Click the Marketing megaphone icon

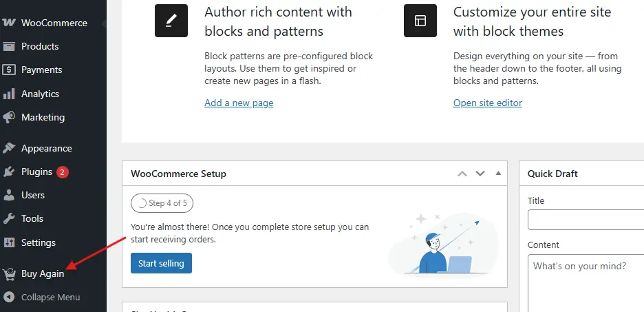[9, 117]
